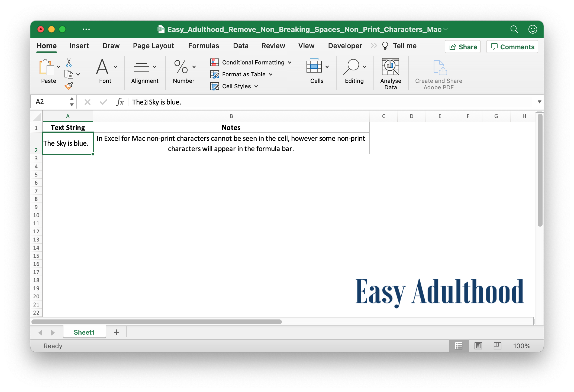Viewport: 574px width, 392px height.
Task: Select the Cut (scissors) icon
Action: (x=69, y=63)
